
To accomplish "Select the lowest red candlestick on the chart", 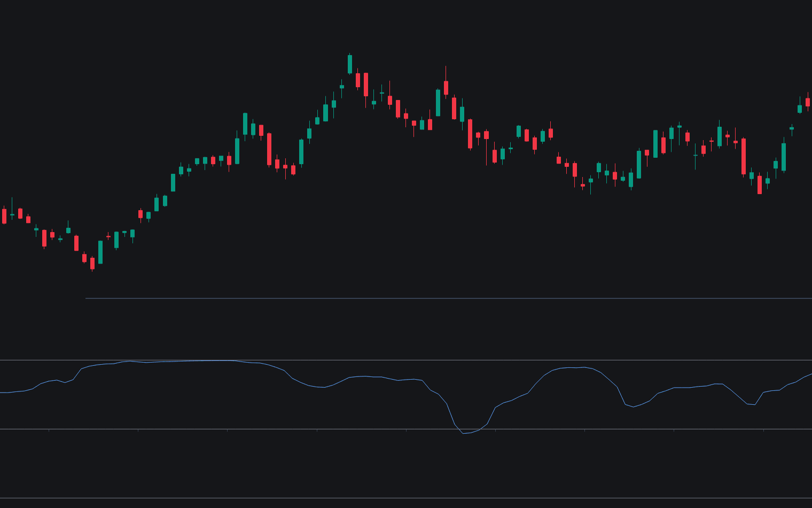I will tap(92, 263).
